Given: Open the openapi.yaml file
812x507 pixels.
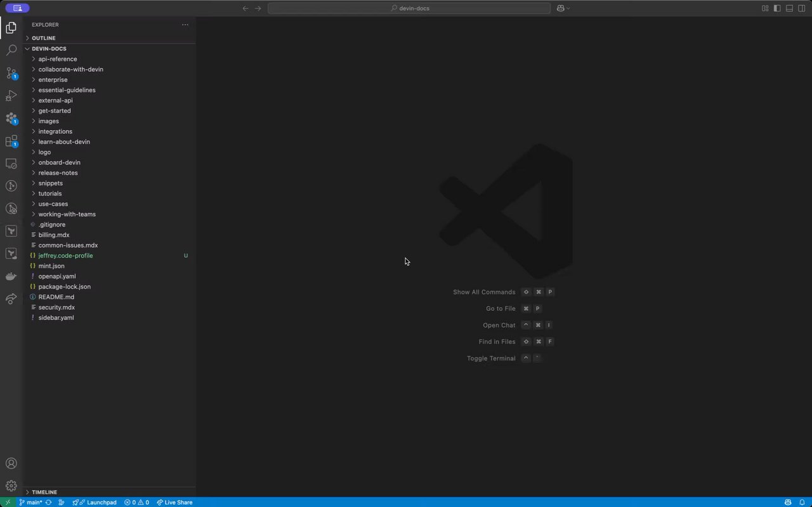Looking at the screenshot, I should (x=110, y=276).
